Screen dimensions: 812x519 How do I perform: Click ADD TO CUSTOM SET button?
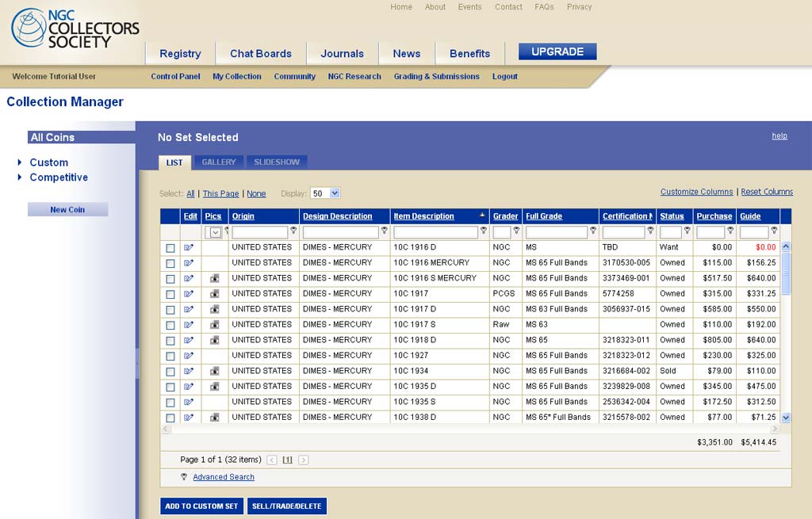click(201, 506)
